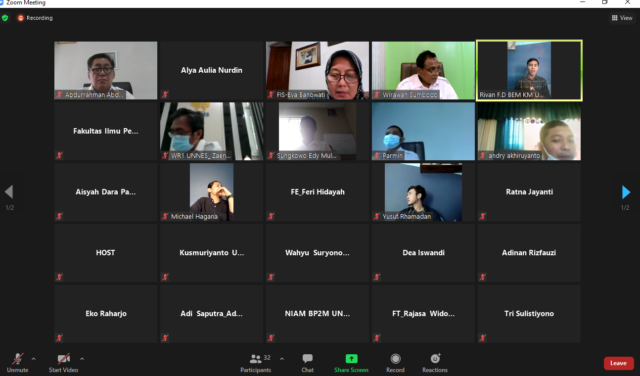Select Rivan F.D BEM KM video tile

(x=529, y=70)
